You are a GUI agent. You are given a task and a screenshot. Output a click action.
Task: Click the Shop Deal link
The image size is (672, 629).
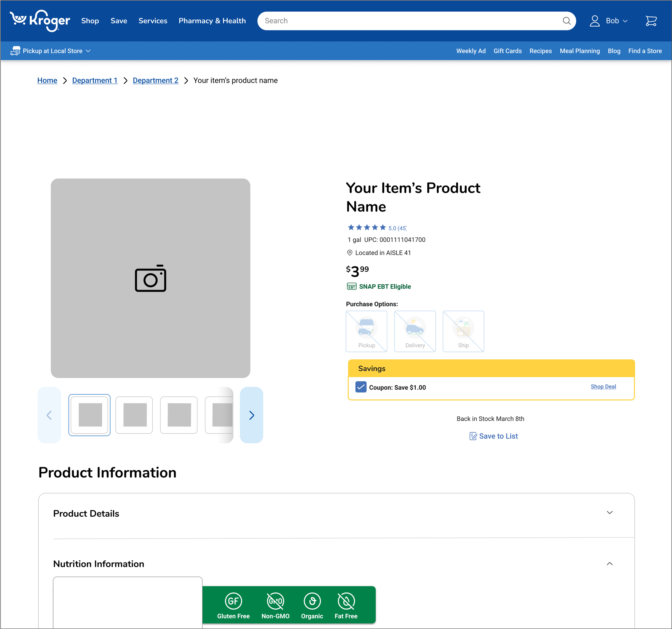pyautogui.click(x=603, y=387)
